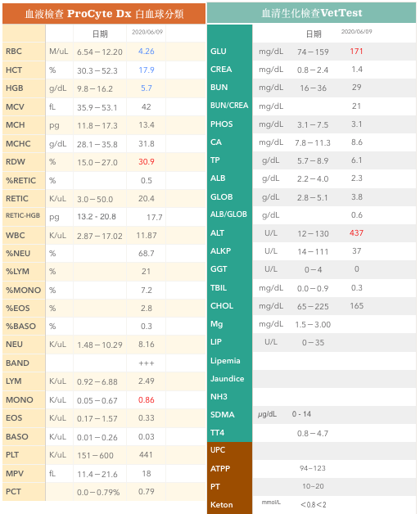Screen dimensions: 420x514
Task: Click the PLT row label
Action: 12,455
